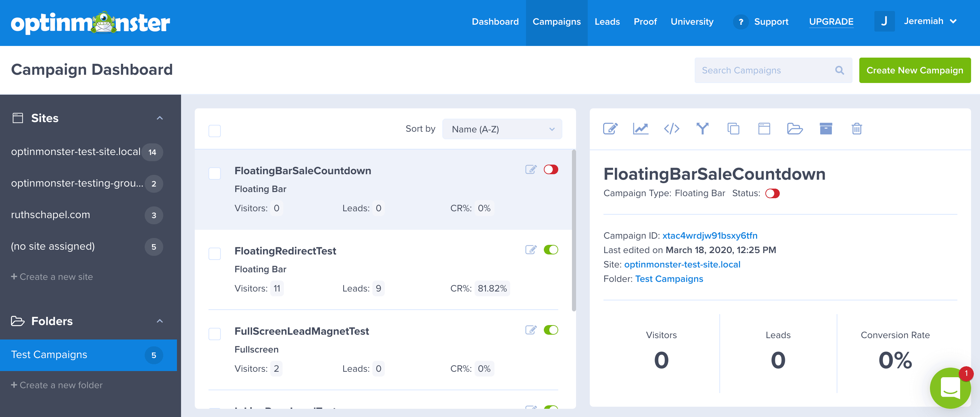The width and height of the screenshot is (980, 417).
Task: Check the FullScreenLeadMagnetTest checkbox
Action: coord(215,334)
